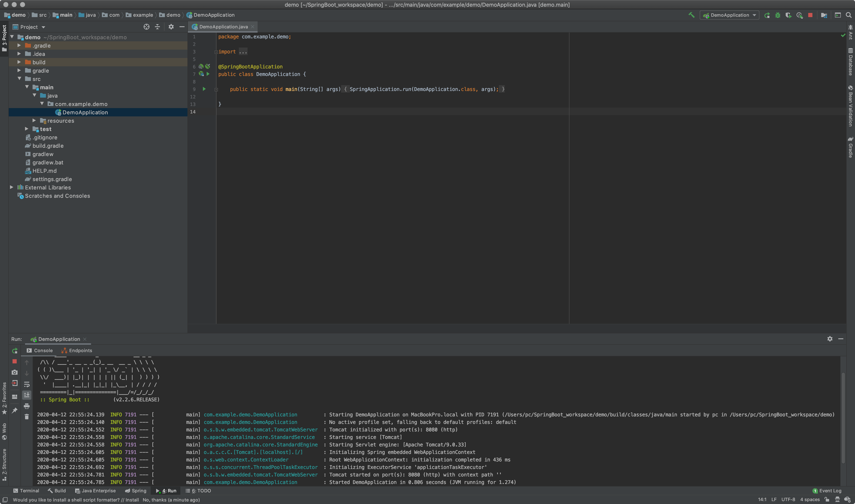Run DemoApplication with Coverage shield icon

point(788,15)
